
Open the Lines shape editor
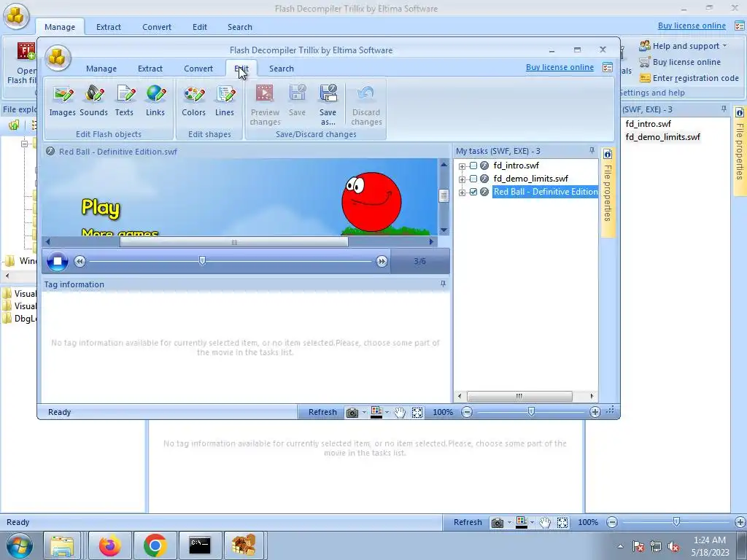(x=225, y=101)
